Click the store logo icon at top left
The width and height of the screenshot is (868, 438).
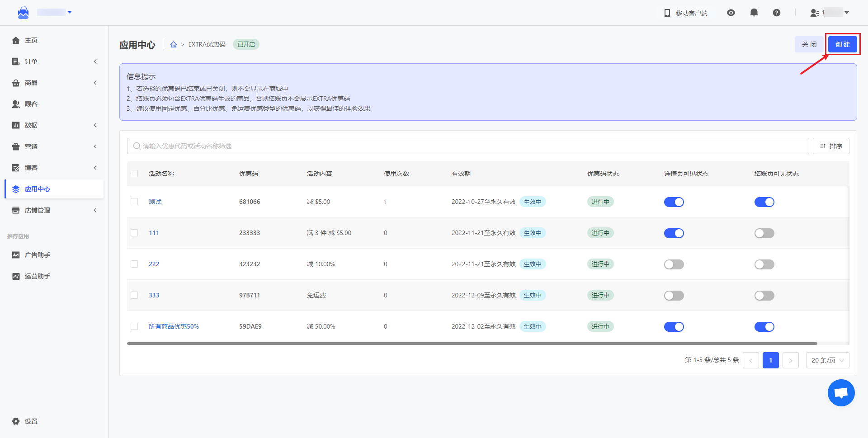(x=23, y=13)
